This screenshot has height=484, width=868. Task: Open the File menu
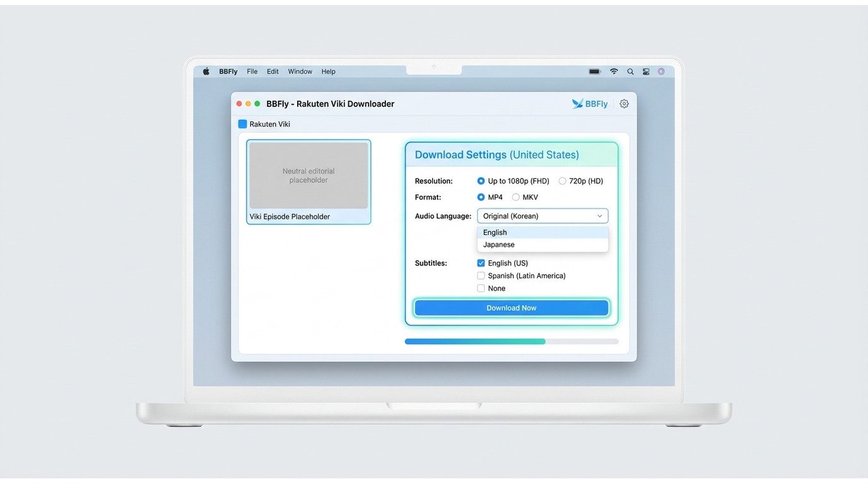(252, 72)
